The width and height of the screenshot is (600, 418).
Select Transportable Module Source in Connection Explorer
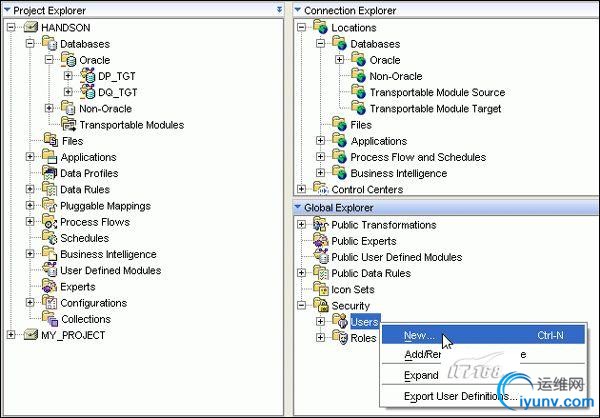click(437, 92)
